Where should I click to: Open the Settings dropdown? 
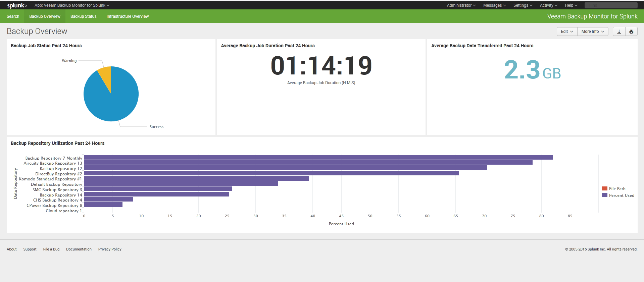coord(523,5)
